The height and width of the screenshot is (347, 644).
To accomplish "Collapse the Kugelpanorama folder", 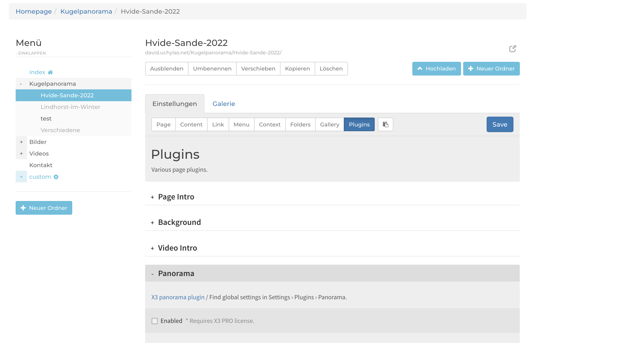I will pyautogui.click(x=21, y=84).
